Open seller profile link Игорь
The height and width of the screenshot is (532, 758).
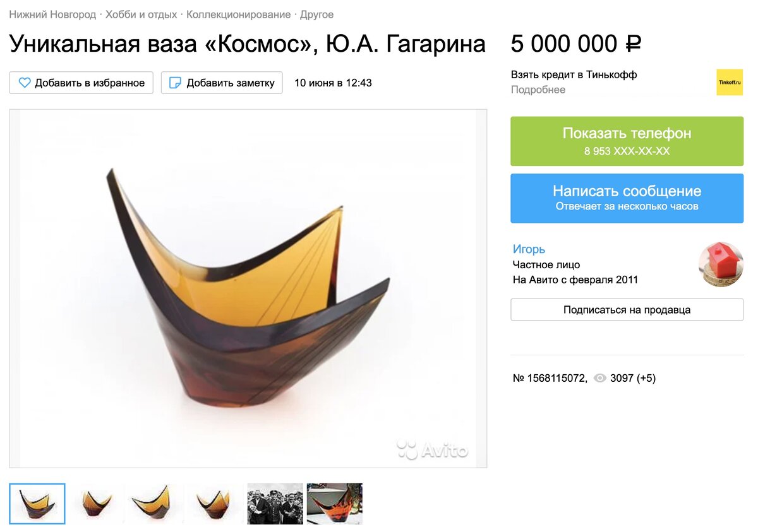click(529, 249)
